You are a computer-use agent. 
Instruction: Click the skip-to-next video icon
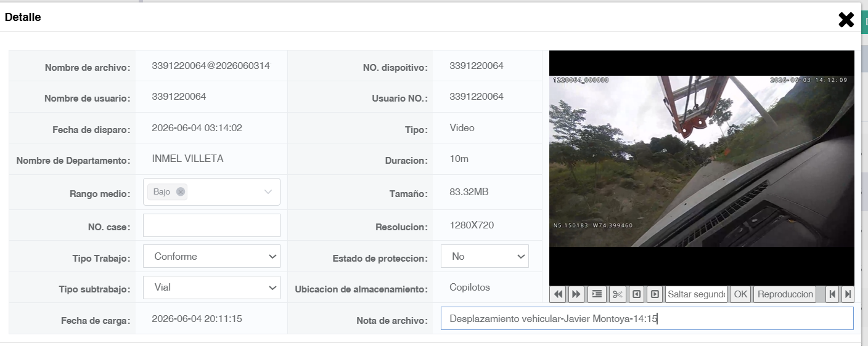point(848,294)
